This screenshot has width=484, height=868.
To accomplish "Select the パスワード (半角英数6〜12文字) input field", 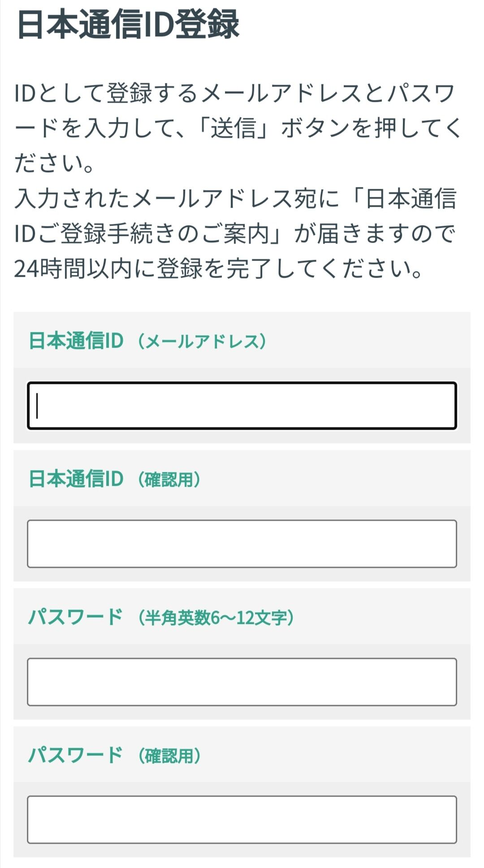I will click(x=242, y=682).
